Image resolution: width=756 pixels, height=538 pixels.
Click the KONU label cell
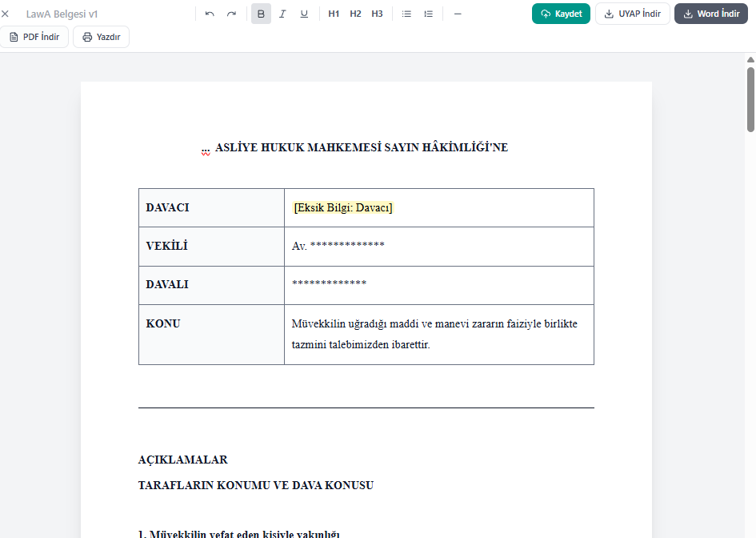[x=212, y=335]
